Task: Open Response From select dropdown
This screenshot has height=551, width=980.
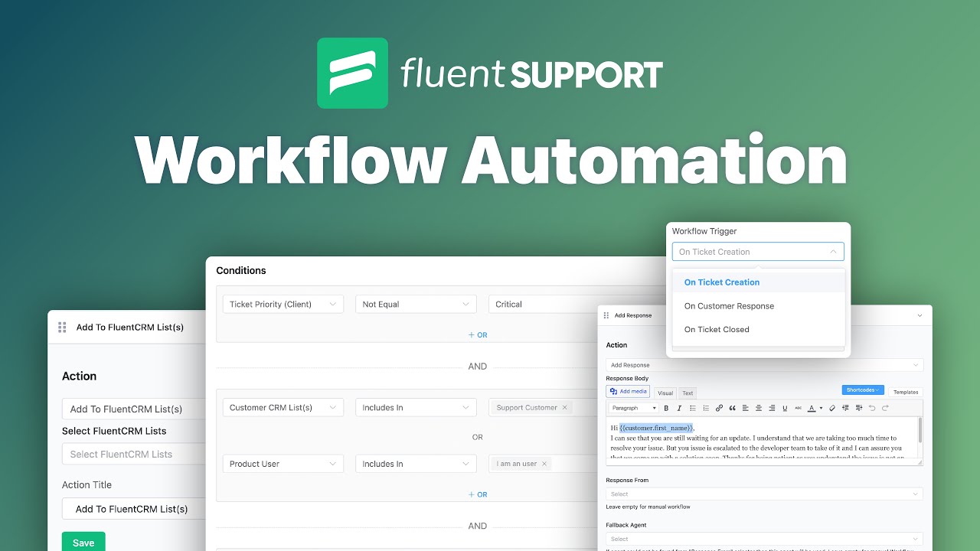Action: [764, 494]
